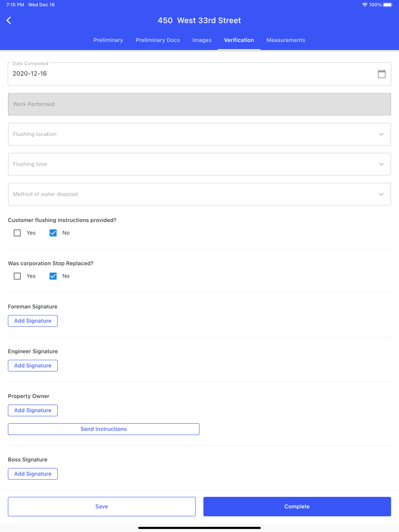
Task: Open the calendar date picker icon
Action: click(x=381, y=74)
